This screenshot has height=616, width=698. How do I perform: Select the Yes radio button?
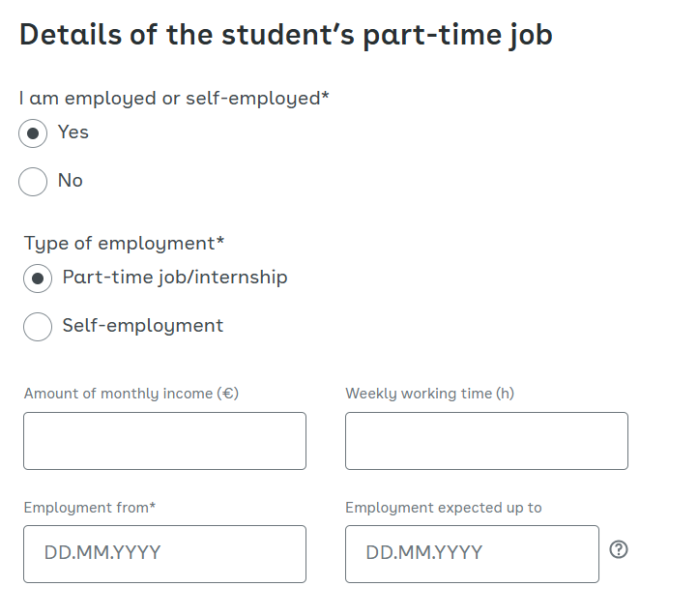[x=33, y=133]
